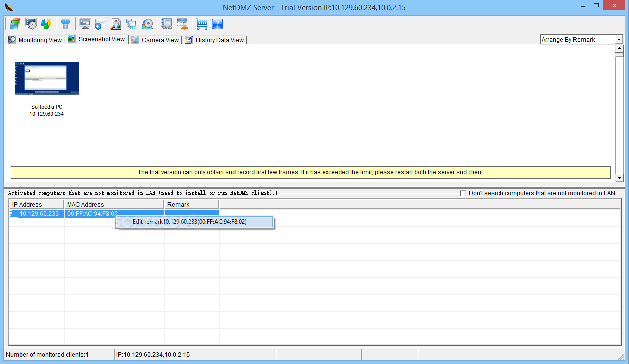Sort by MAC Address column header

(114, 204)
